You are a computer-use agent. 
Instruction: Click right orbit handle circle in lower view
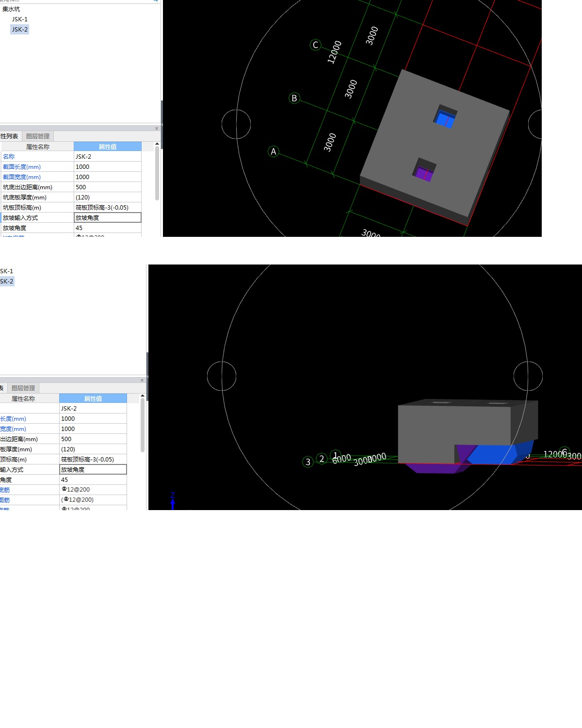click(x=528, y=376)
